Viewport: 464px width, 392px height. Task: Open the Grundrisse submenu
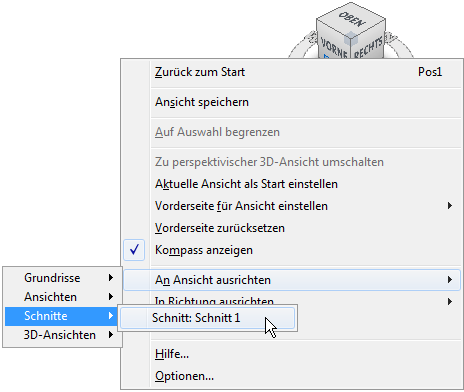(62, 278)
